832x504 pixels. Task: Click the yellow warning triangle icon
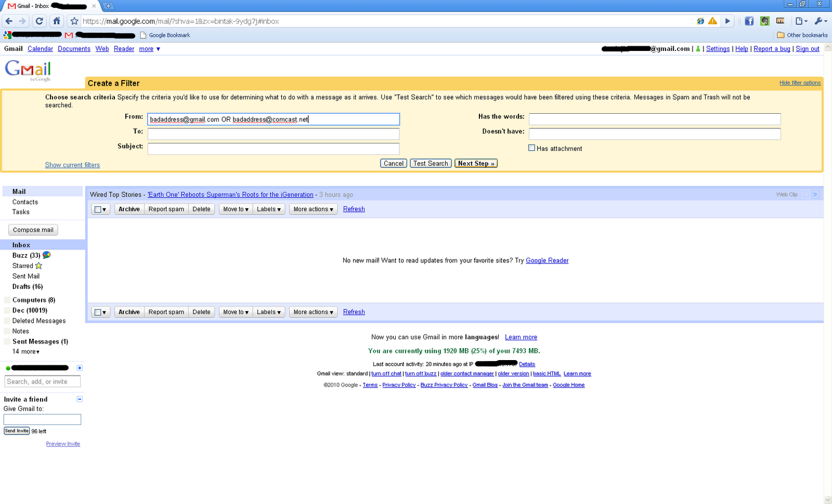712,21
